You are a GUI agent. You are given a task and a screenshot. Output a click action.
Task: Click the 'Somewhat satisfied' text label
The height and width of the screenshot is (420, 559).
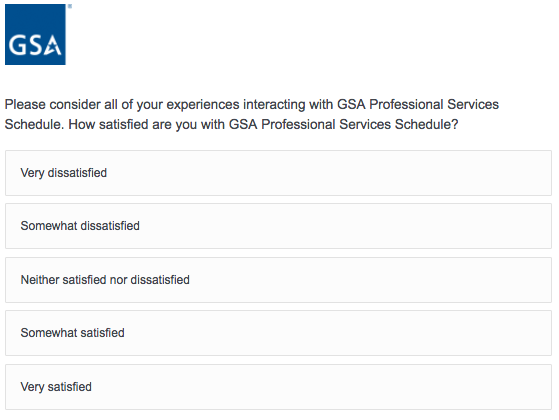(72, 333)
